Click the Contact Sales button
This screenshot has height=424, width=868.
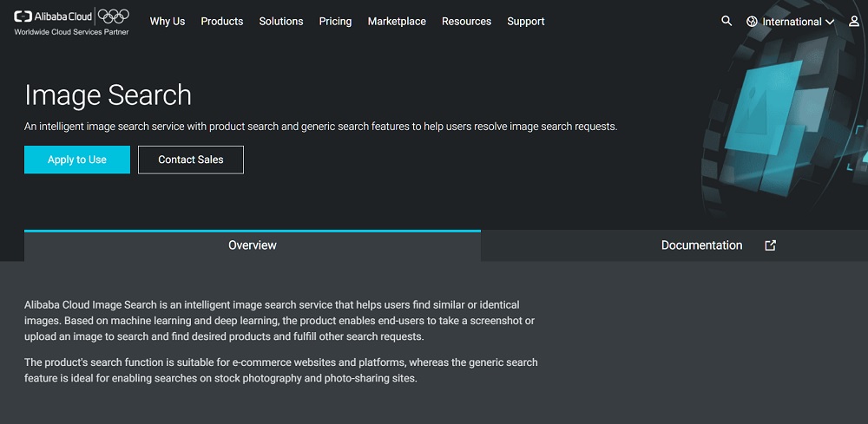point(191,160)
